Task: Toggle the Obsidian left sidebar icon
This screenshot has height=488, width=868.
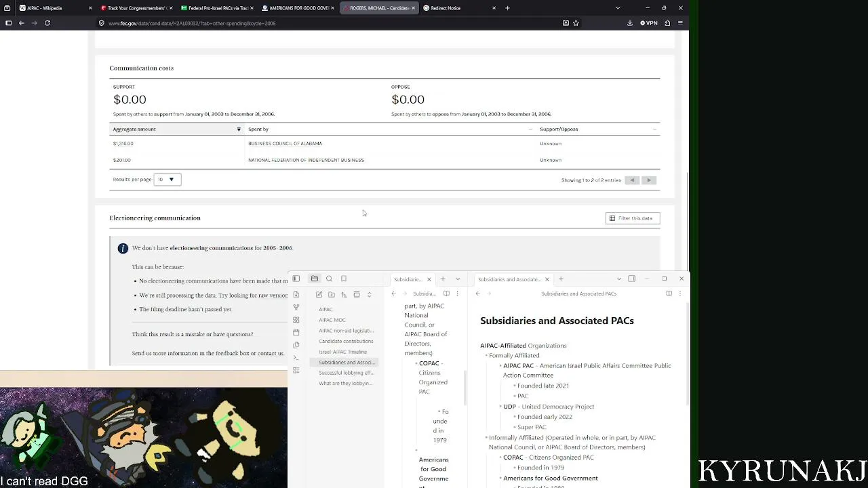Action: 296,279
